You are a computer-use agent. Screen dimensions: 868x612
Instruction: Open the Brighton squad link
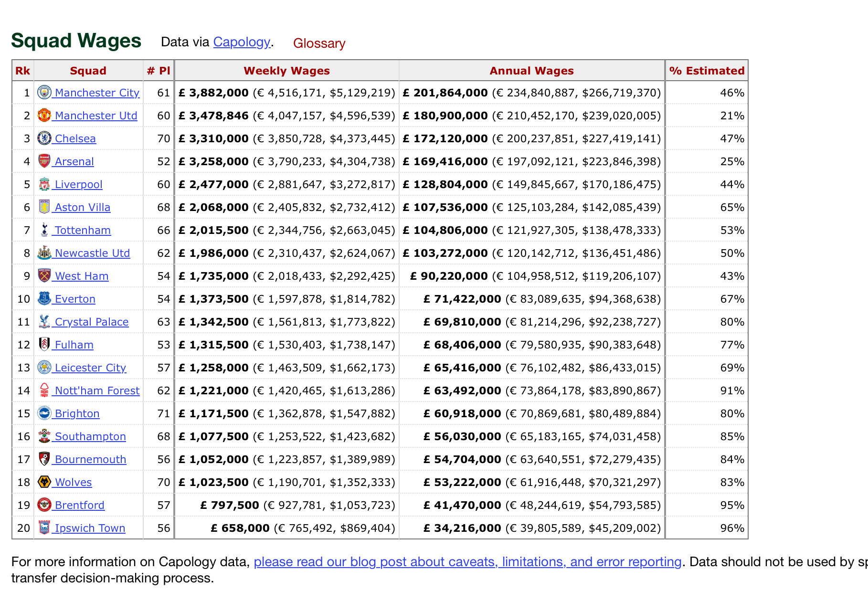click(77, 413)
